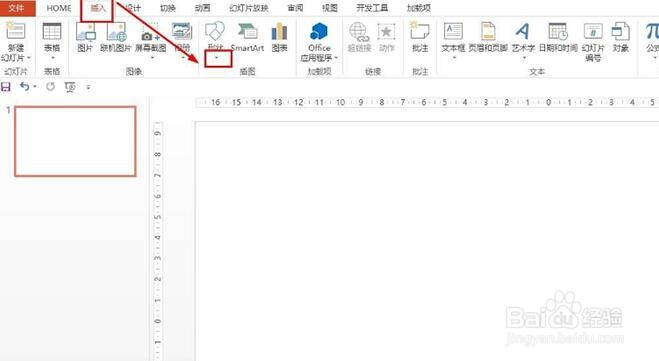The image size is (659, 361).
Task: Insert 日期和时间 (Date & Time)
Action: [558, 37]
